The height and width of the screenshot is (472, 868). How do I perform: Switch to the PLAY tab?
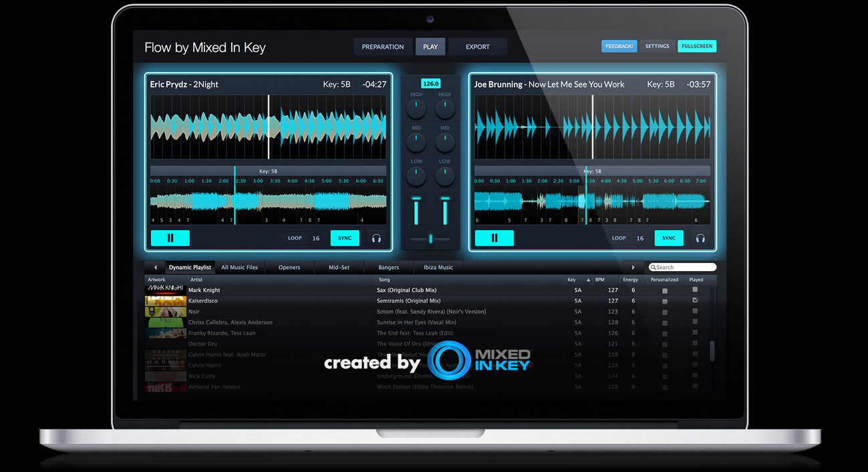tap(430, 47)
